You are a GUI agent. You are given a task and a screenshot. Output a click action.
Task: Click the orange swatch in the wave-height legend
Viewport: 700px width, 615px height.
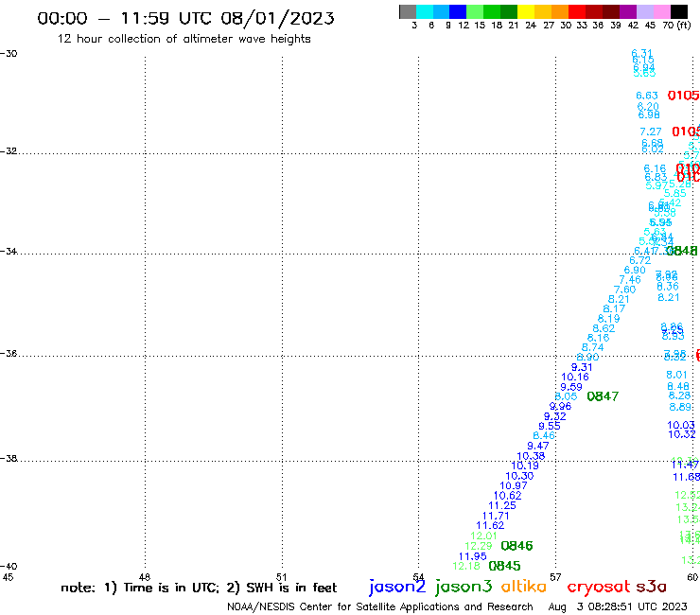560,11
